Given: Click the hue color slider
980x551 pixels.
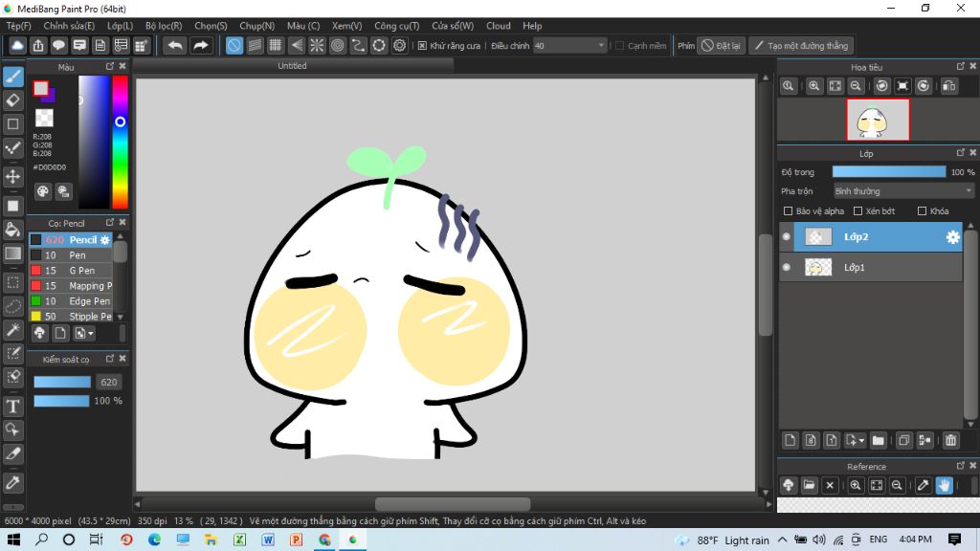Looking at the screenshot, I should coord(120,142).
